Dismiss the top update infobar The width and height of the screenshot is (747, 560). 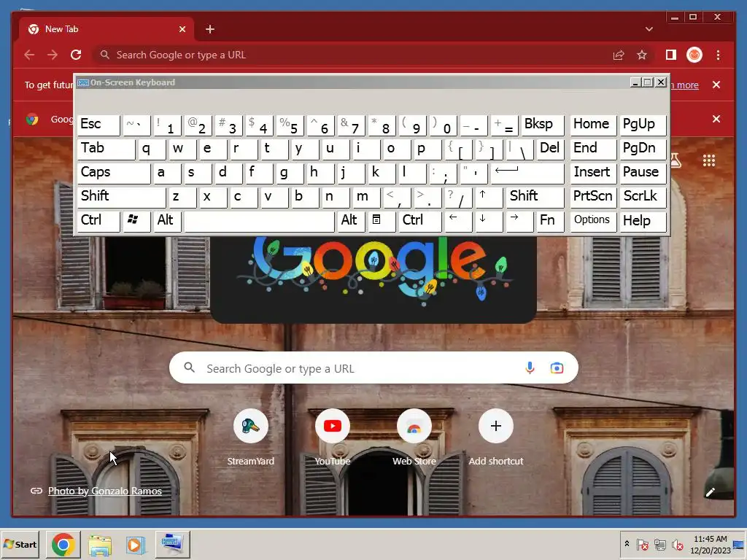716,85
